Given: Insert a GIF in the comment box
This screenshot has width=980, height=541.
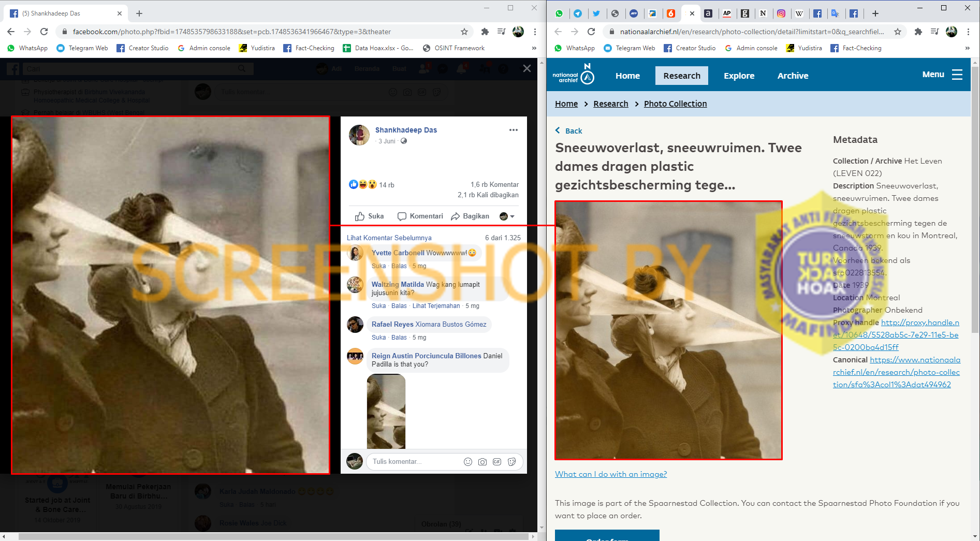Looking at the screenshot, I should (497, 462).
